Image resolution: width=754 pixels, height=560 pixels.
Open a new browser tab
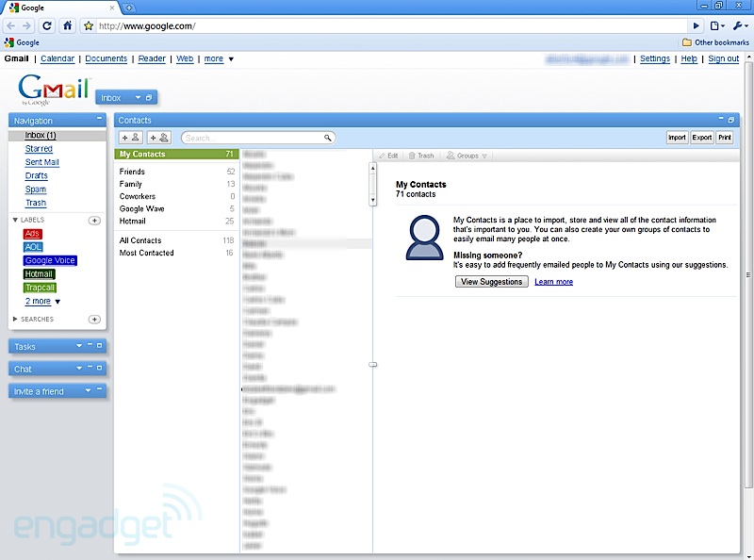coord(128,8)
